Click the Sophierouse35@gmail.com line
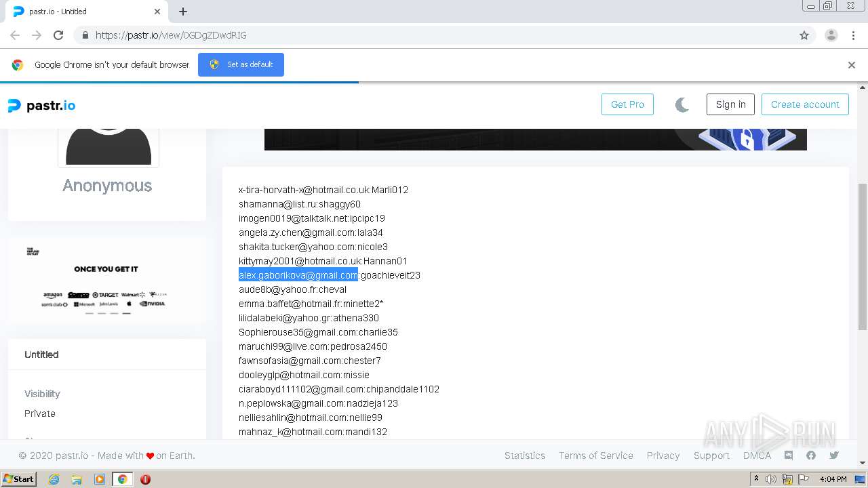Image resolution: width=868 pixels, height=488 pixels. [x=318, y=332]
